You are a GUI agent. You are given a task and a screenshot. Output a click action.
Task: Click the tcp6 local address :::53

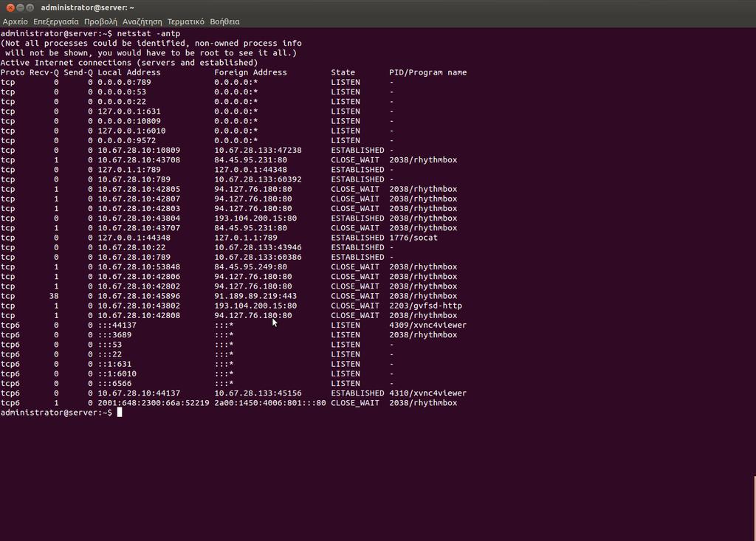[109, 345]
